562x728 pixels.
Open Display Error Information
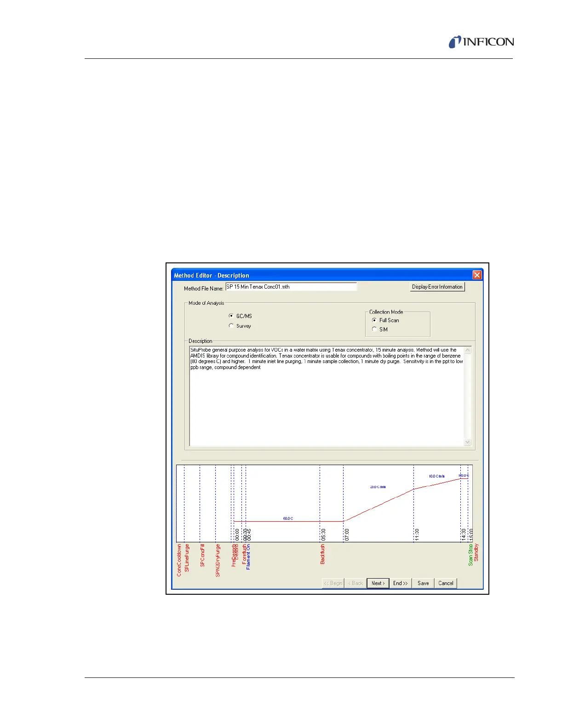(437, 287)
